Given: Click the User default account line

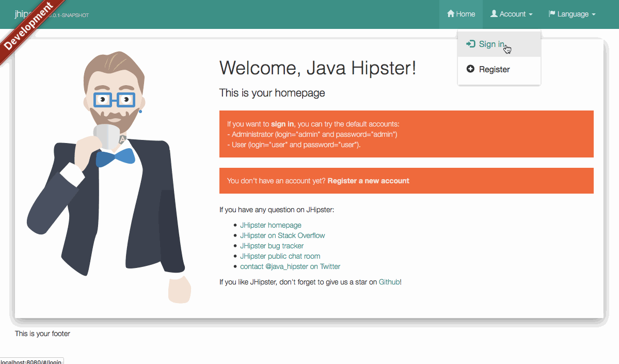Looking at the screenshot, I should coord(294,145).
